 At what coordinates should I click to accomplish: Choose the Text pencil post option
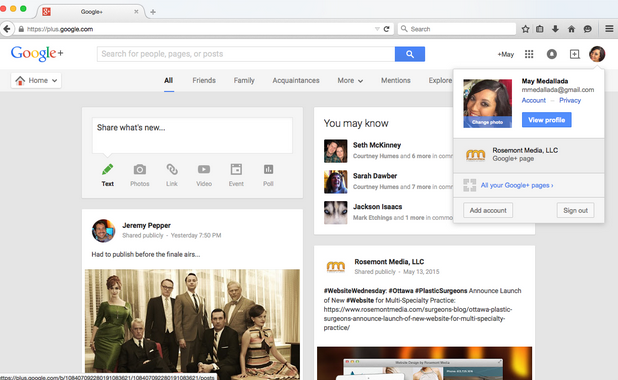tap(108, 175)
